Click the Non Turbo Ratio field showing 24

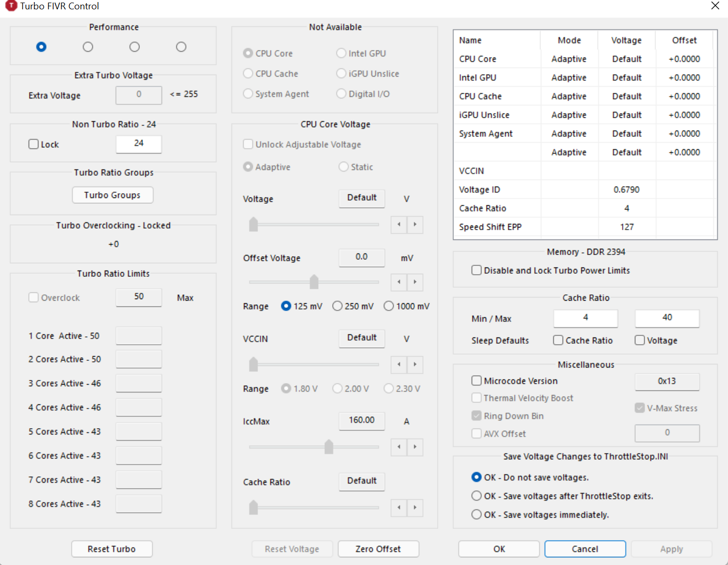tap(139, 144)
